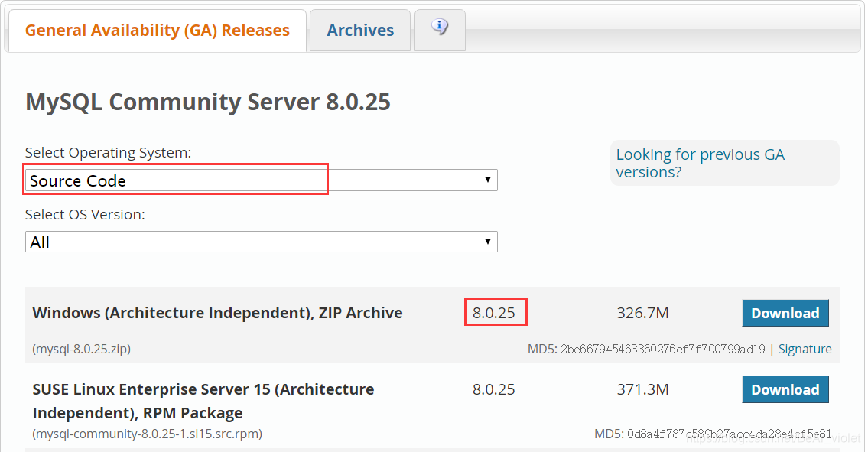Screen dimensions: 868x452
Task: Click the Select OS Version label
Action: [x=85, y=214]
